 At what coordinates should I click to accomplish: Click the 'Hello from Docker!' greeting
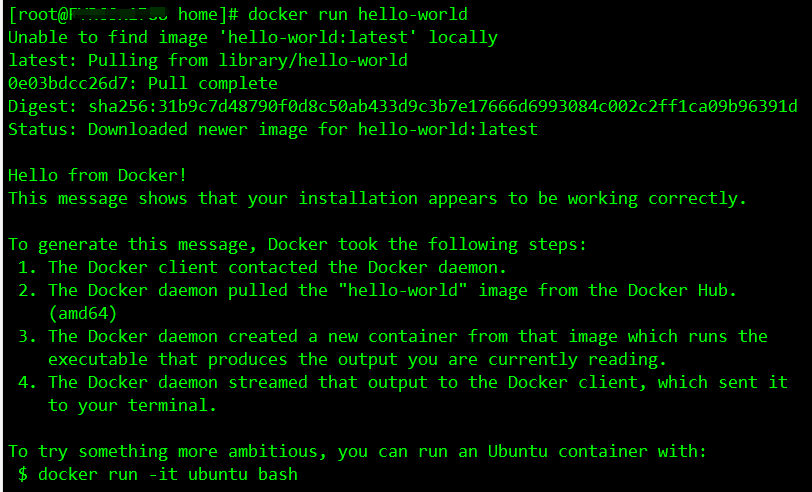tap(97, 175)
